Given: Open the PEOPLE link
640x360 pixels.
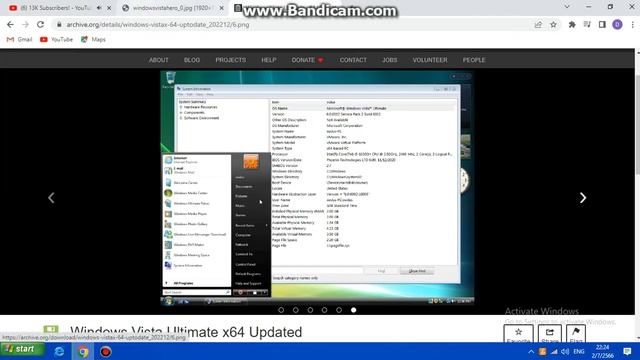Looking at the screenshot, I should pyautogui.click(x=474, y=60).
